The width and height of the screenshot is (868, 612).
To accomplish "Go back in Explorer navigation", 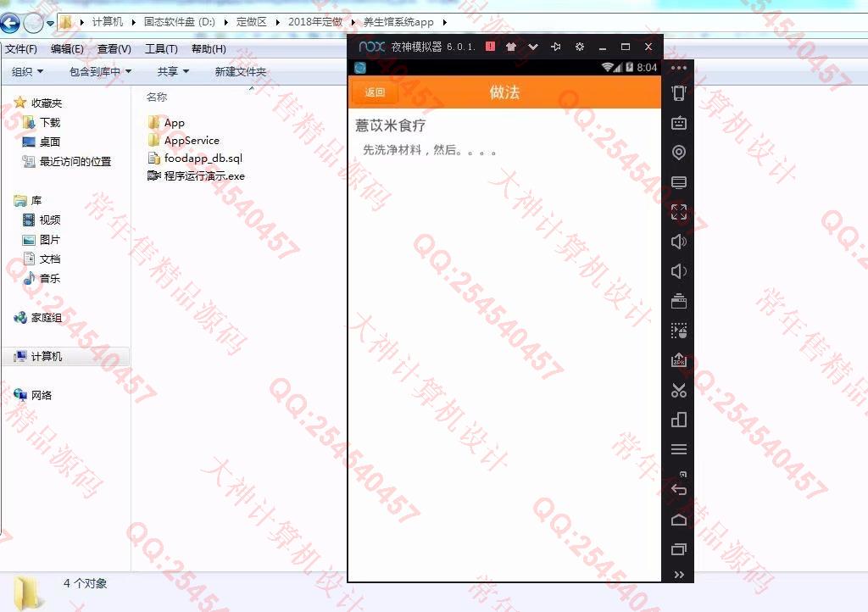I will 10,23.
